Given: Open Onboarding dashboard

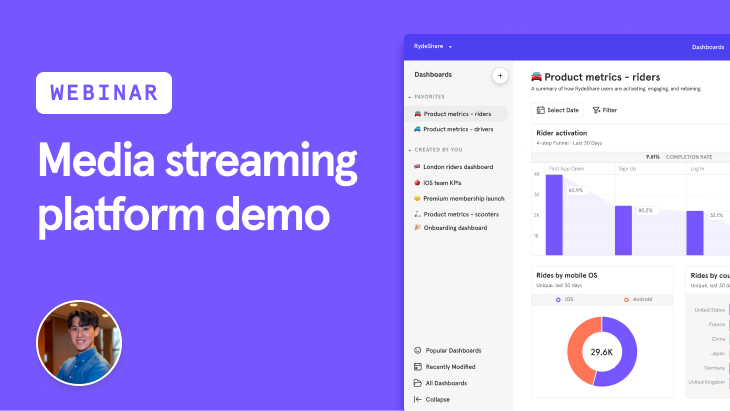Looking at the screenshot, I should coord(456,228).
